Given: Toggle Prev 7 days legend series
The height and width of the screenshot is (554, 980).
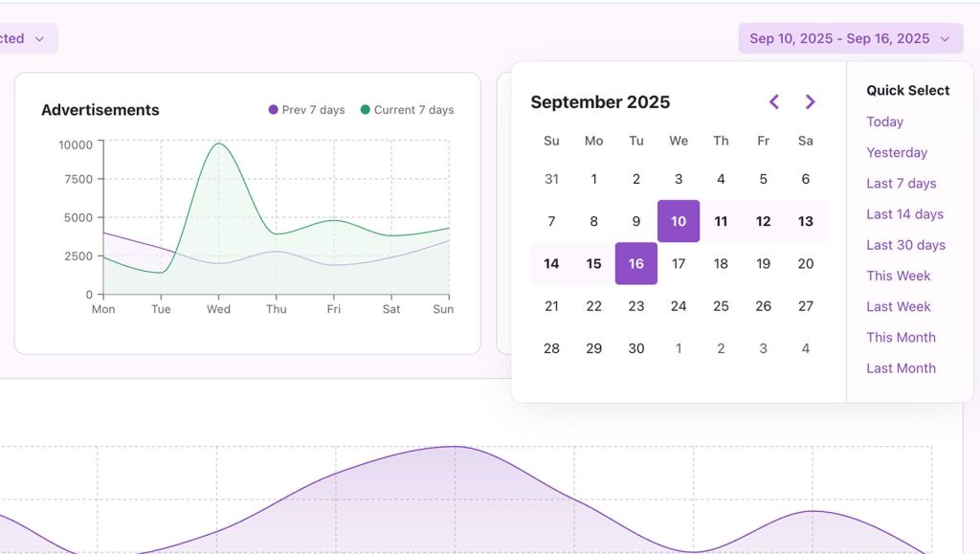Looking at the screenshot, I should [x=306, y=110].
